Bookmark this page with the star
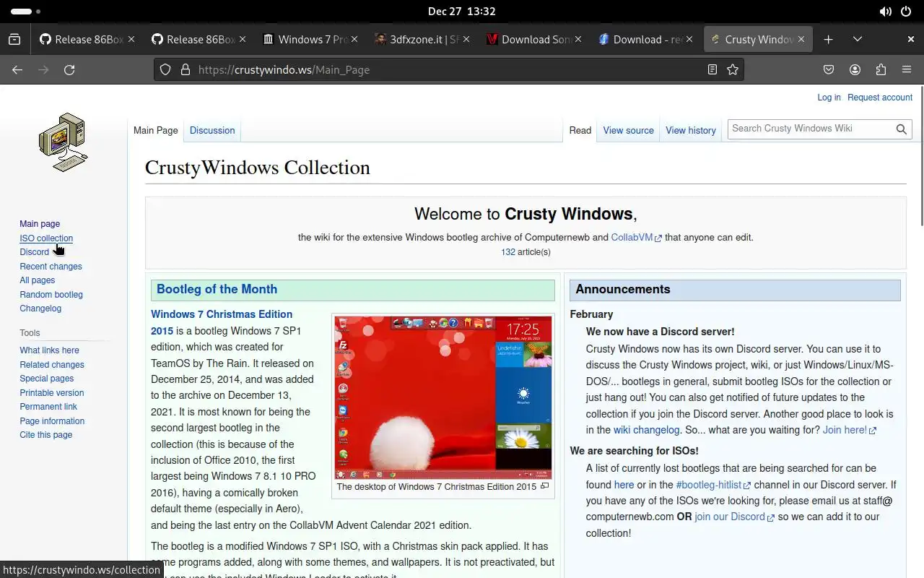The image size is (924, 578). 733,69
